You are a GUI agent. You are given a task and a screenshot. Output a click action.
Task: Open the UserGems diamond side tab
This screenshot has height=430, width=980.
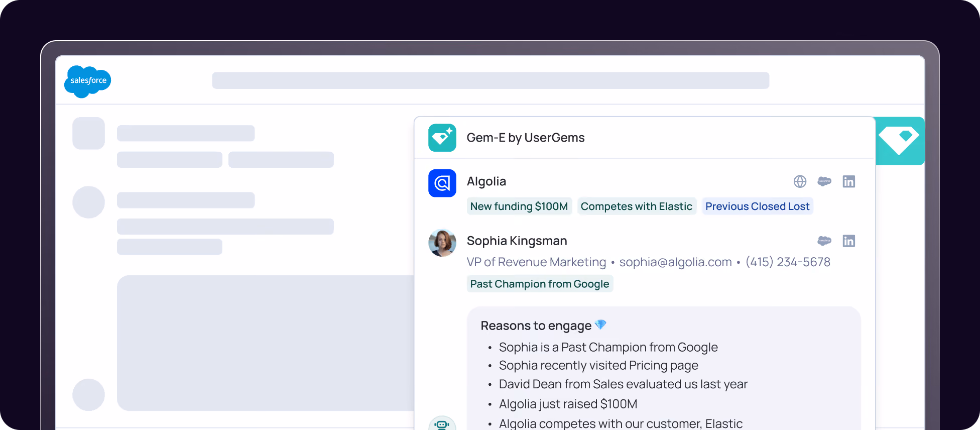pos(900,141)
